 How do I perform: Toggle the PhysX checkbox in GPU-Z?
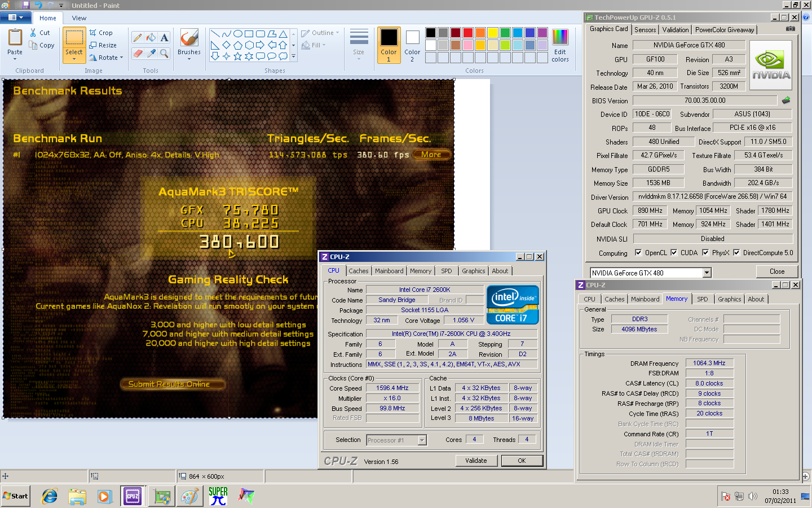pyautogui.click(x=705, y=253)
